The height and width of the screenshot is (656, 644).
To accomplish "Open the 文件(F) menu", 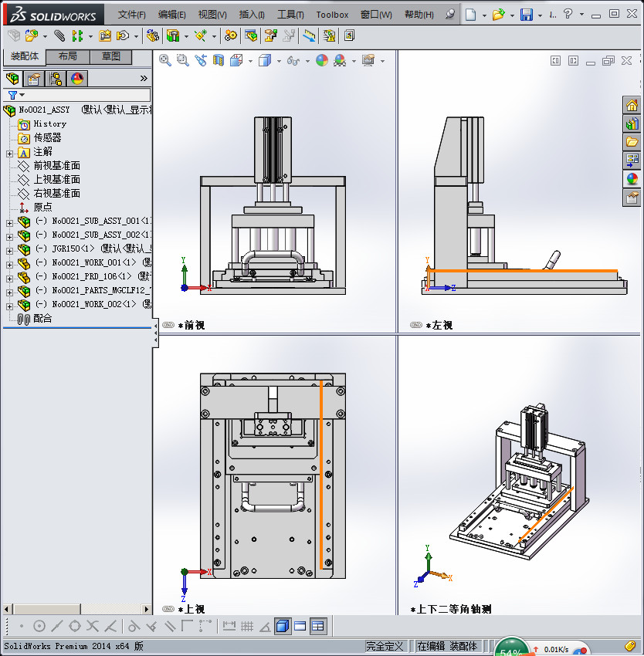I will [131, 15].
